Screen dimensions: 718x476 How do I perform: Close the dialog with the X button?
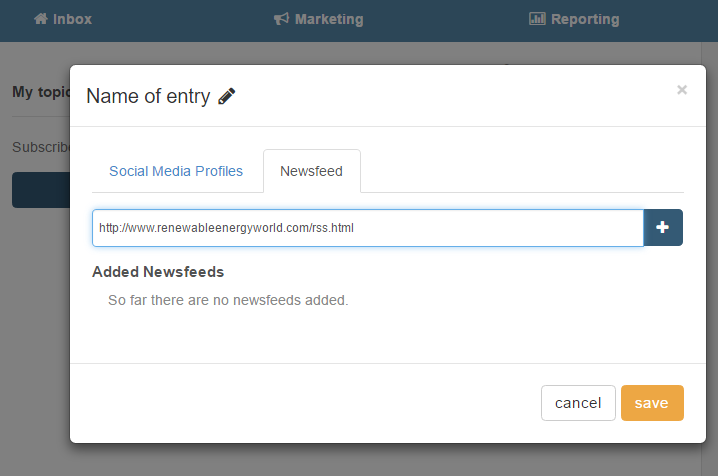pyautogui.click(x=682, y=90)
